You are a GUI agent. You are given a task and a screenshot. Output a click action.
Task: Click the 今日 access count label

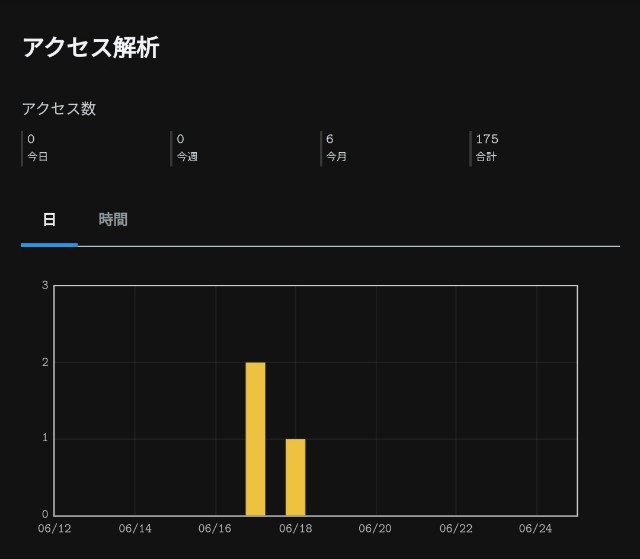pos(38,156)
